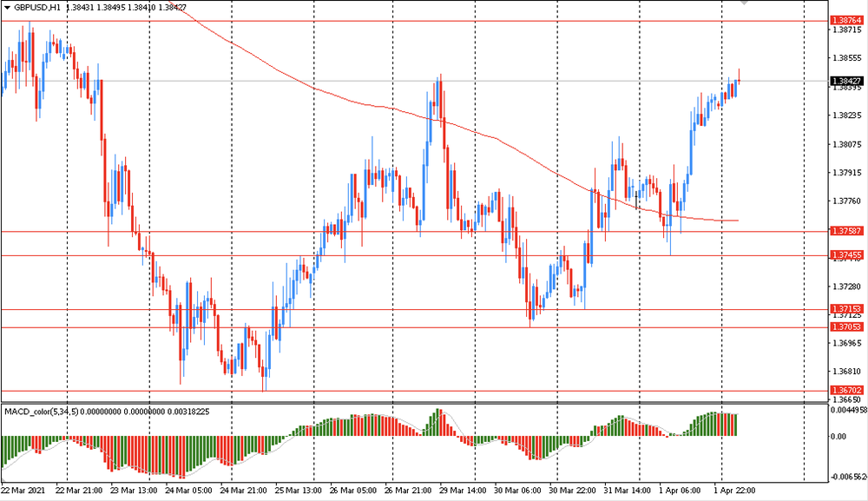Click the 31 Mar 14:00 time label
Screen dimensions: 868x501
click(x=627, y=491)
